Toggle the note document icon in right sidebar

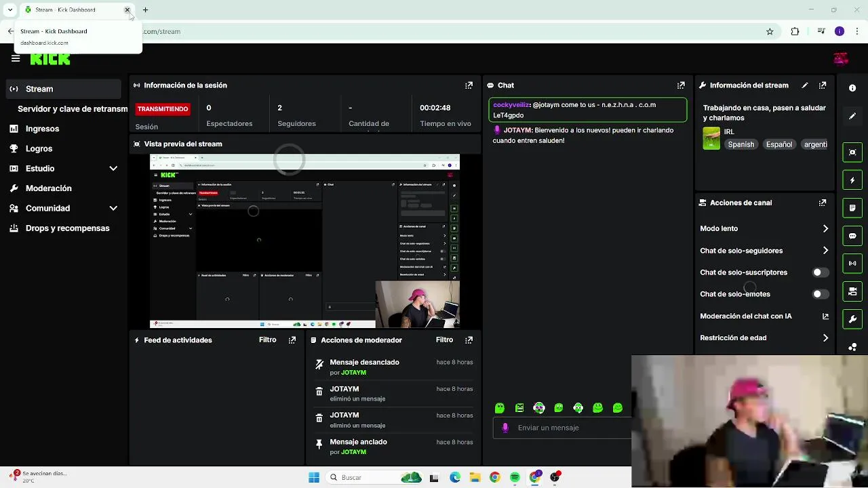point(852,208)
